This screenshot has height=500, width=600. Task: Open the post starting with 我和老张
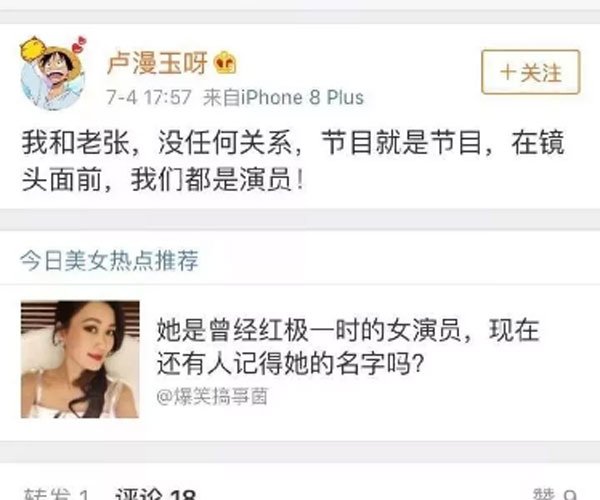tap(293, 161)
